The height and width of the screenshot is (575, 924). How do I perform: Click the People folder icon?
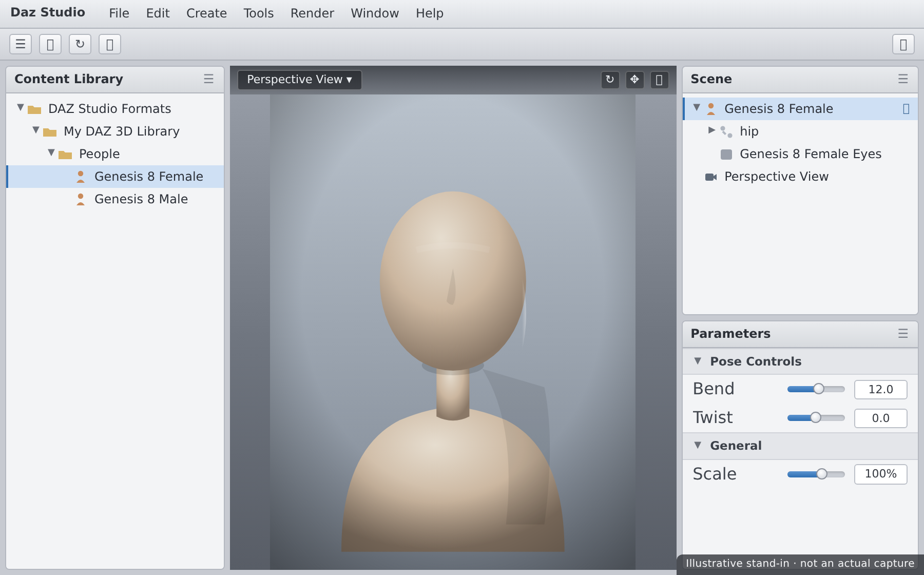tap(65, 154)
